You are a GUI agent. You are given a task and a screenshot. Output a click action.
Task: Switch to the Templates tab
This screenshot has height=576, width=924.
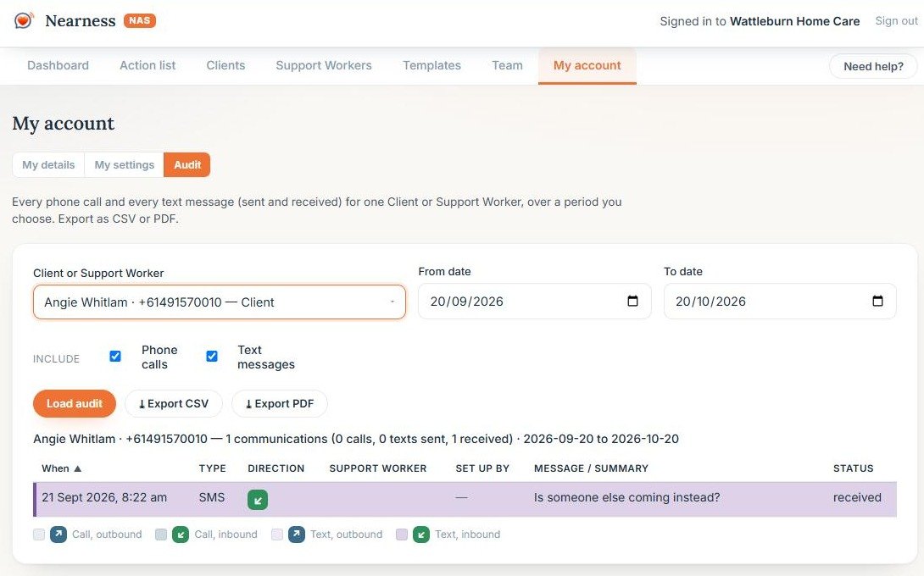[432, 65]
